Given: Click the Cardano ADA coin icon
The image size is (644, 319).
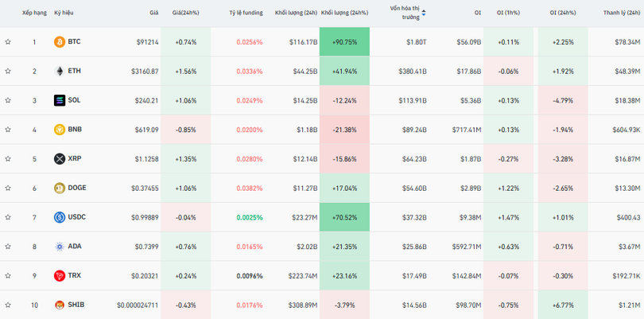Looking at the screenshot, I should point(59,247).
